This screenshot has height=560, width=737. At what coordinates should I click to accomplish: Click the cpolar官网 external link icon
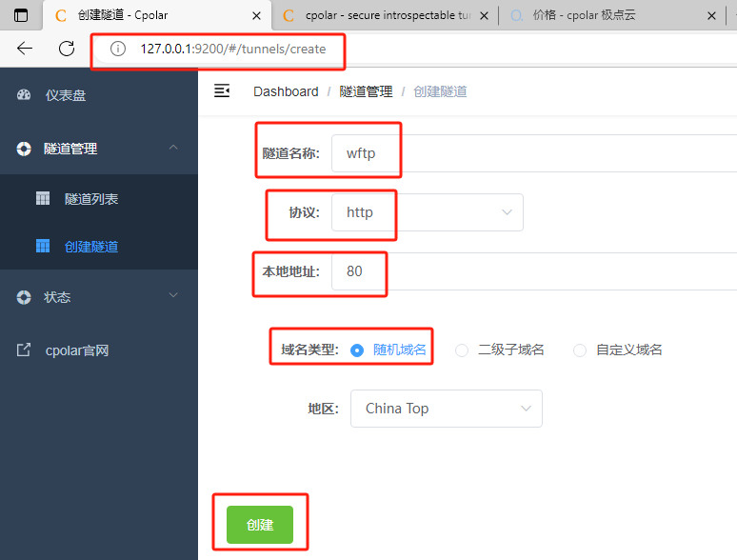[x=24, y=350]
